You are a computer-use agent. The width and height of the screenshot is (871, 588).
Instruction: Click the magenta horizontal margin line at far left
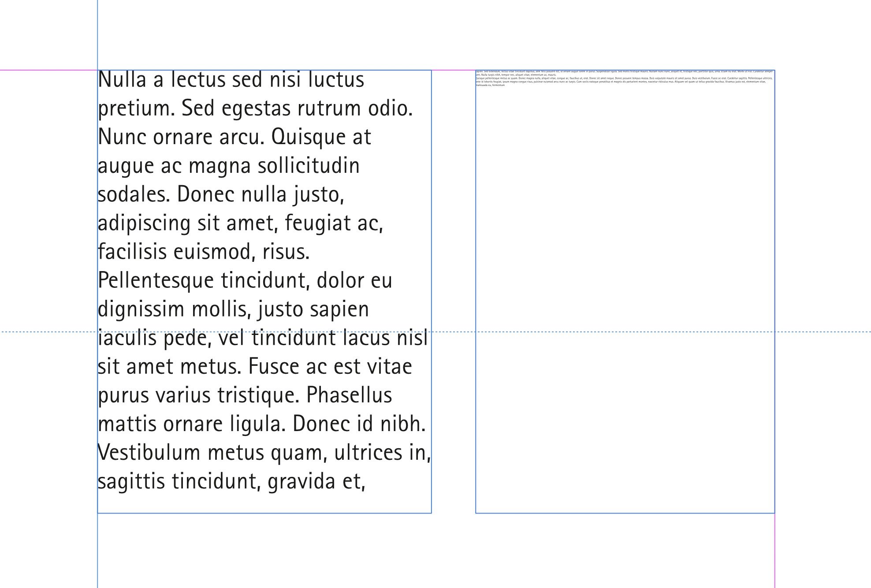[x=48, y=70]
